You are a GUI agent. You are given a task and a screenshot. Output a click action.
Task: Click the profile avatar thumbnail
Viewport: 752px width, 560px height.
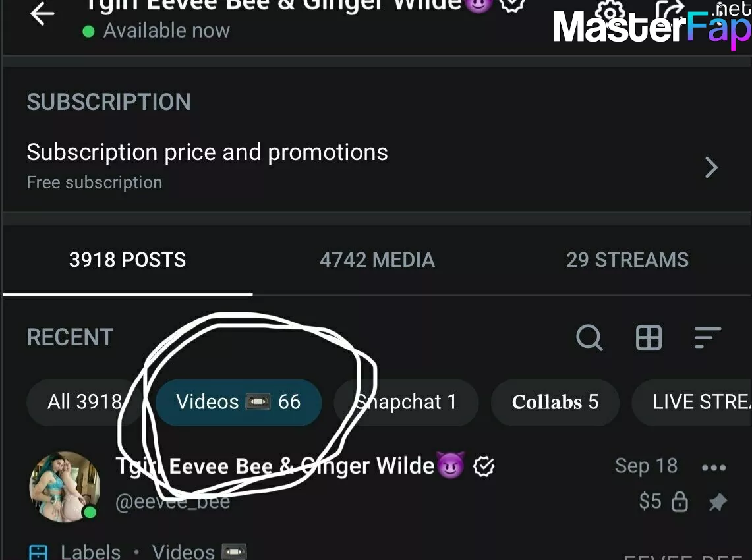(x=65, y=487)
